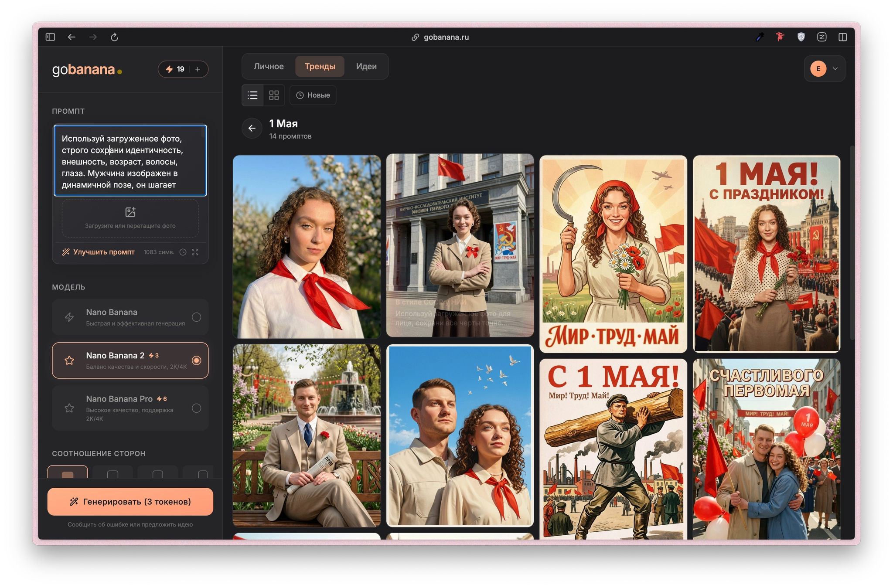Select the Nano Banana Pro radio

coord(197,408)
